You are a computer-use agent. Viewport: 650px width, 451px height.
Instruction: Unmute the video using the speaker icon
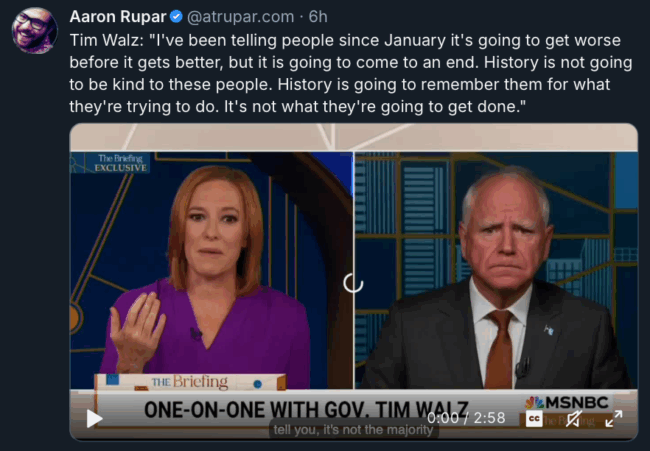click(574, 419)
